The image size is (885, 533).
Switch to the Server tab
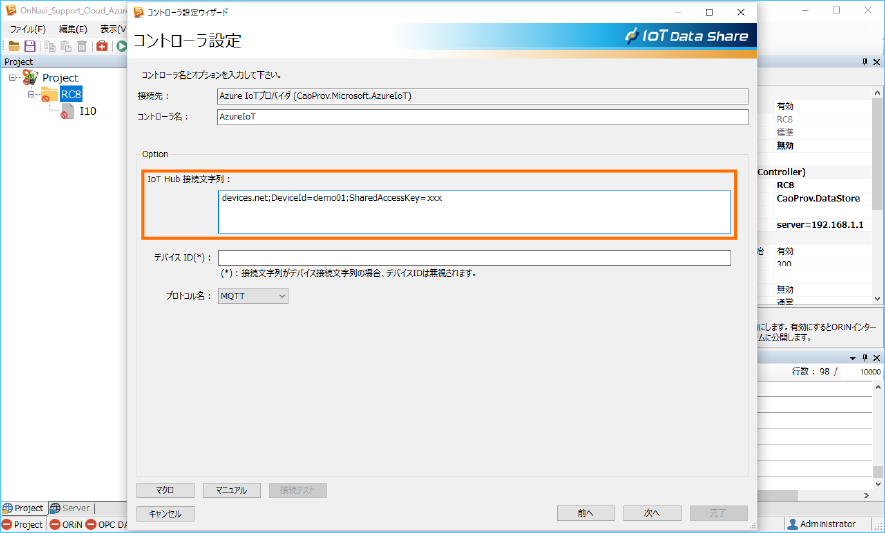point(70,508)
